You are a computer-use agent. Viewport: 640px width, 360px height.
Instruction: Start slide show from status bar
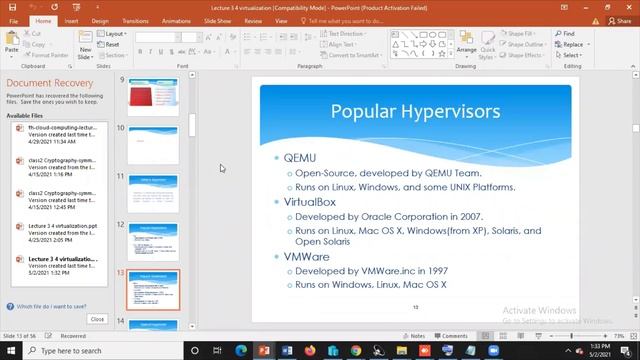click(538, 336)
